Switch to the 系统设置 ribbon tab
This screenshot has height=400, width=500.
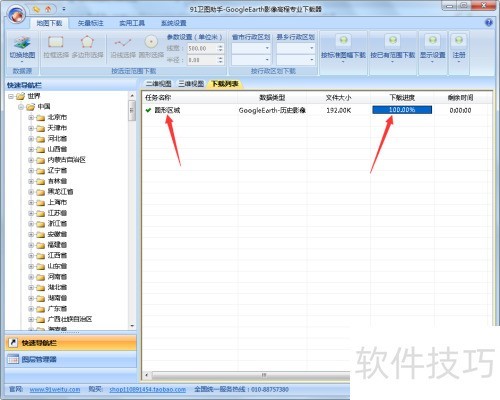pos(174,23)
